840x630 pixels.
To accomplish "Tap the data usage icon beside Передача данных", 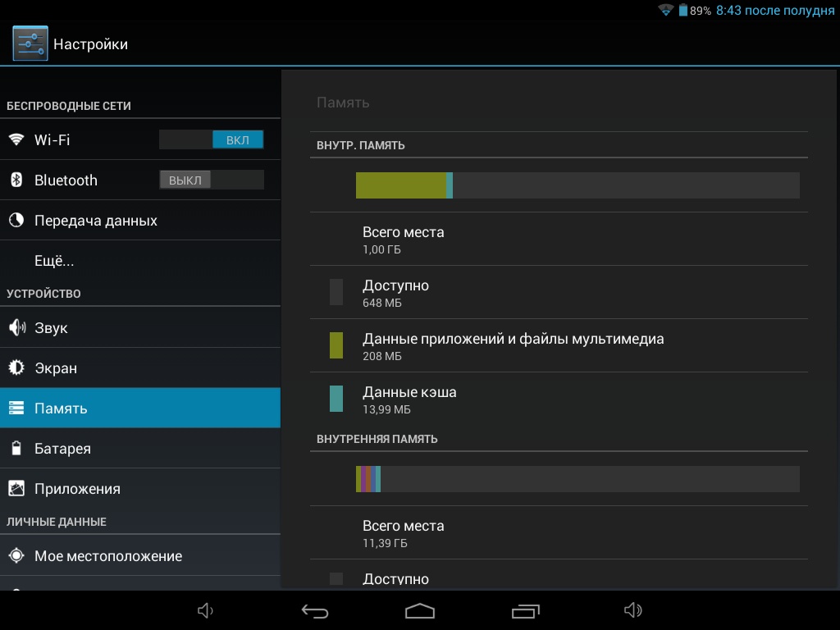I will coord(16,221).
